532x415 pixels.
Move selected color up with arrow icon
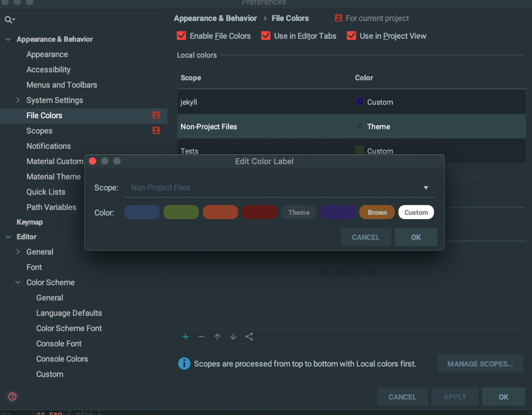(x=217, y=337)
